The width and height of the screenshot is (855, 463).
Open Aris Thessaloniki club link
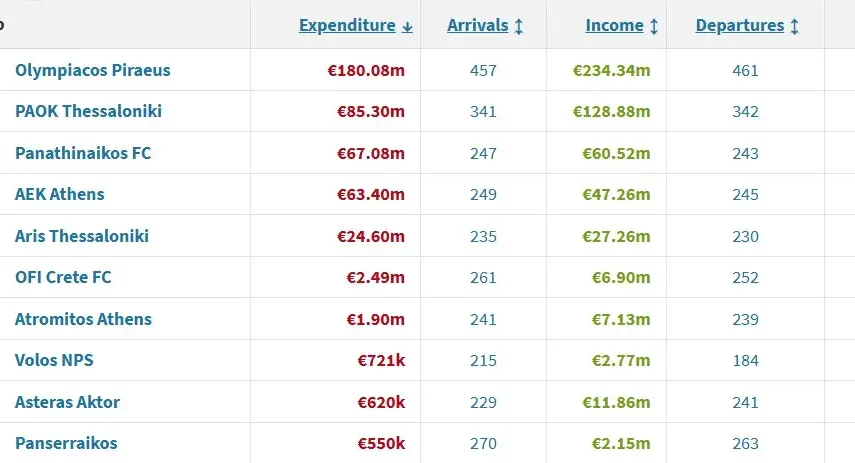[82, 236]
